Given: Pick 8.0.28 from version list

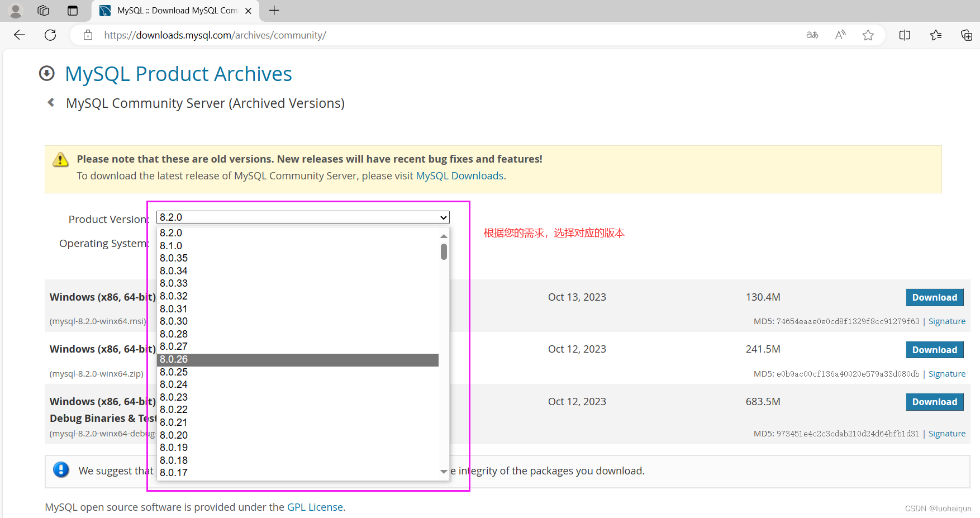Looking at the screenshot, I should pos(299,334).
